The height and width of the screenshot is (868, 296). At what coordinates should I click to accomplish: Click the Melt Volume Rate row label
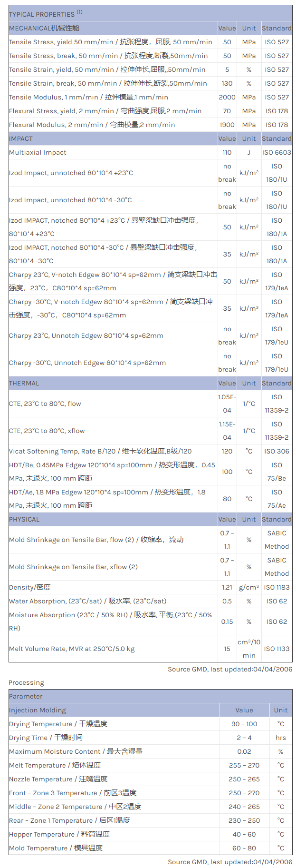pos(72,649)
